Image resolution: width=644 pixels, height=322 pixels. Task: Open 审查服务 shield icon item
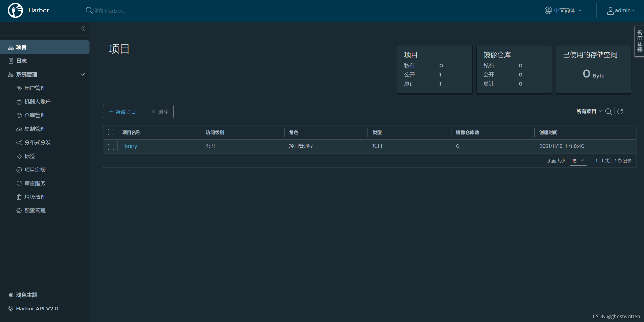[x=35, y=183]
